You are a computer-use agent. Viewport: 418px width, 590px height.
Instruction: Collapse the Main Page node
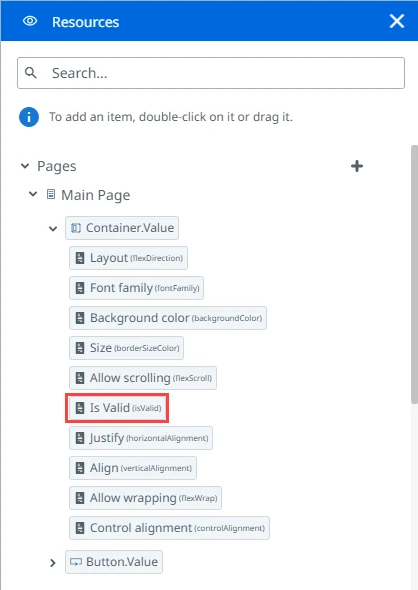(x=33, y=194)
